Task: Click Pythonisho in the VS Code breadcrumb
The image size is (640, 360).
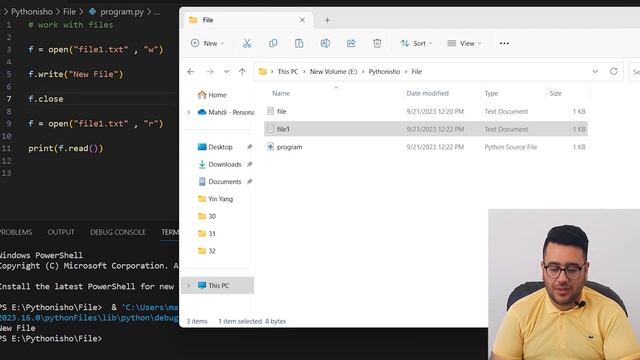Action: [31, 12]
